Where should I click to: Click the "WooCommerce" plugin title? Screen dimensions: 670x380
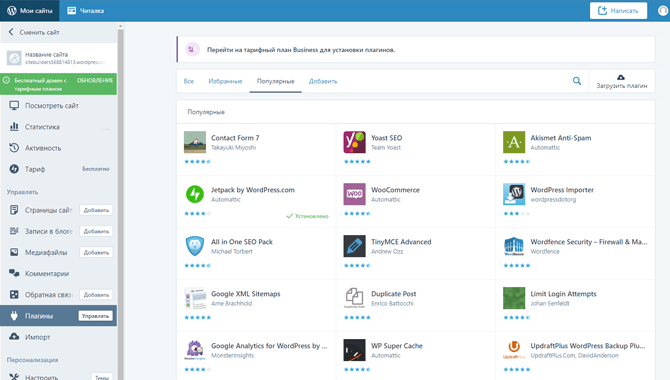coord(395,190)
